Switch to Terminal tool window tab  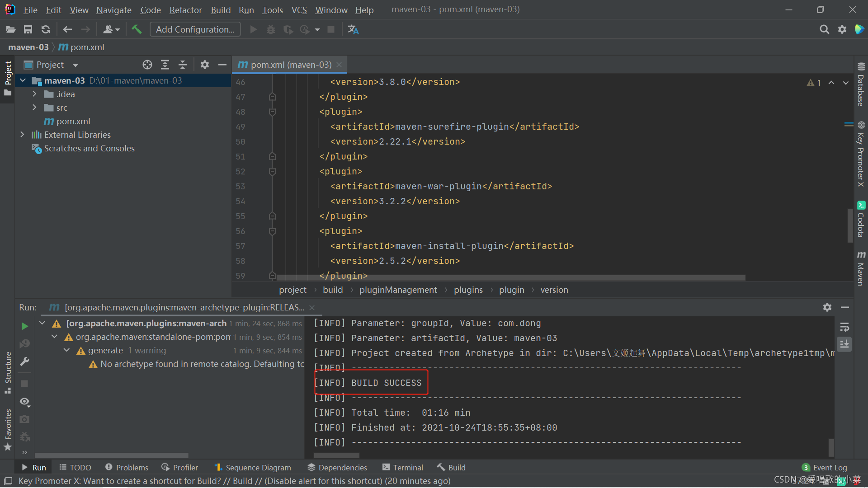click(x=402, y=467)
